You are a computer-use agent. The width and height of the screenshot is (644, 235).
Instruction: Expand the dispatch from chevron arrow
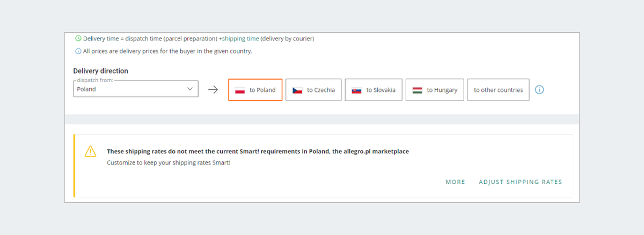[x=189, y=89]
